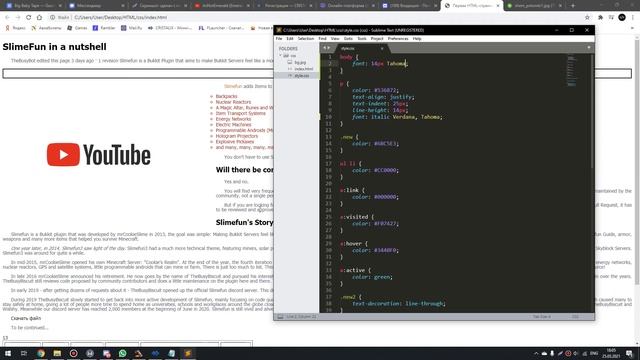Click the SlimeFun in a nutshell heading
Image resolution: width=640 pixels, height=360 pixels.
[x=54, y=47]
